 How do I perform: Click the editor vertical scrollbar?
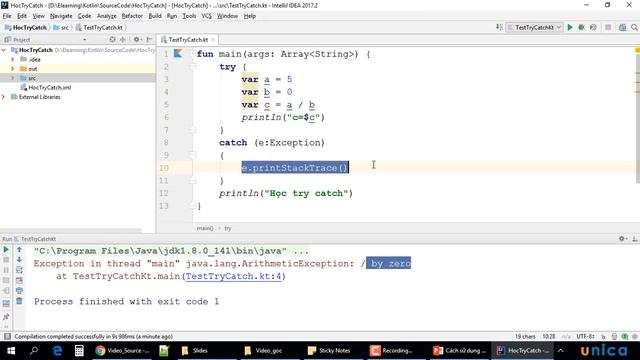[637, 118]
